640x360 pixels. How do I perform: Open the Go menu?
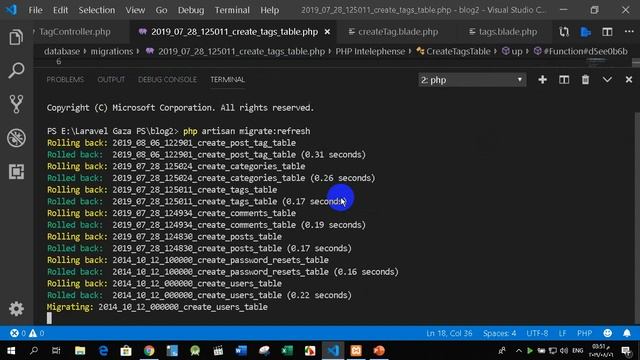[x=161, y=10]
